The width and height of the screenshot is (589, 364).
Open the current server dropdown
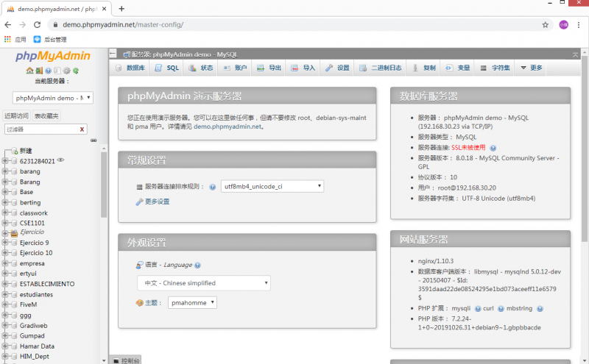point(53,98)
